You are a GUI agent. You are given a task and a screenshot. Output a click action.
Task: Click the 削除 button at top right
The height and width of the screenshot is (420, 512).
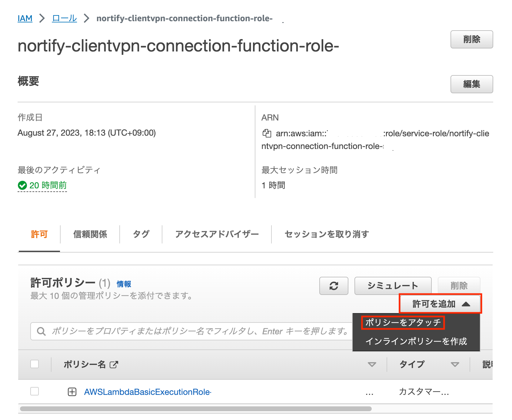pos(471,39)
